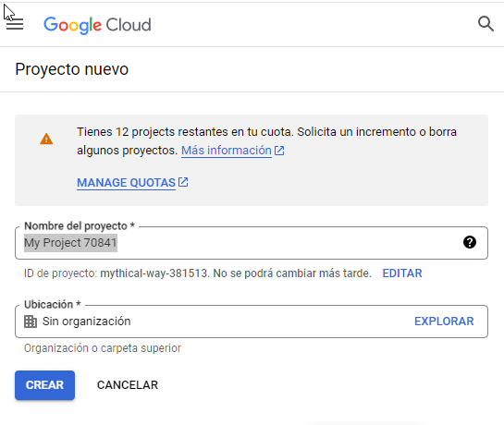Image resolution: width=504 pixels, height=425 pixels.
Task: Open help icon in project name field
Action: 470,242
